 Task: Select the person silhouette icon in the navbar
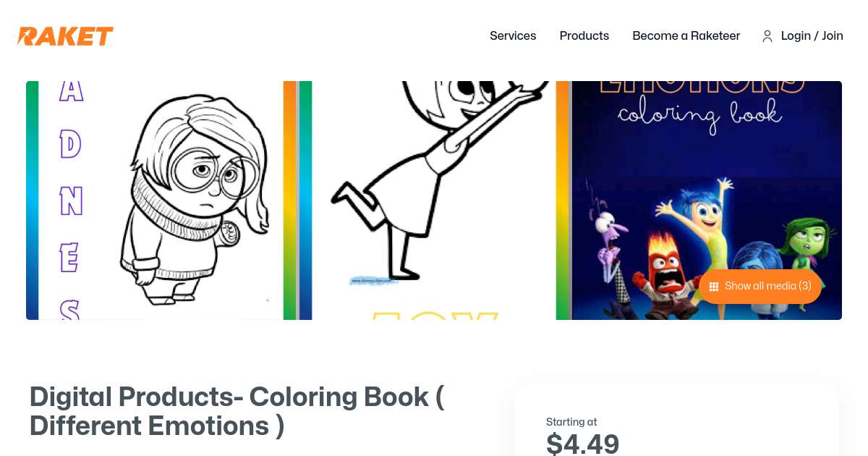pos(767,36)
